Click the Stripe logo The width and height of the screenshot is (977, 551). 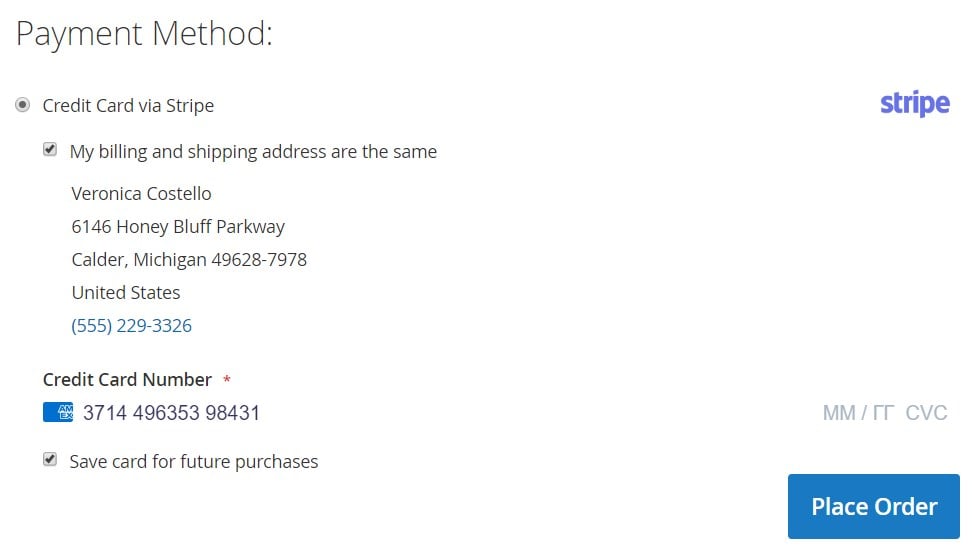pyautogui.click(x=915, y=103)
